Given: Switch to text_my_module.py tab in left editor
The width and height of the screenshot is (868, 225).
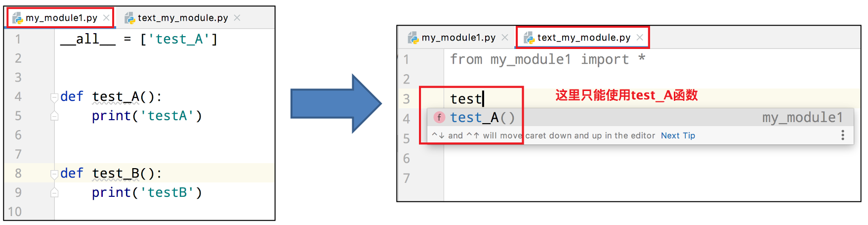Looking at the screenshot, I should pos(183,18).
